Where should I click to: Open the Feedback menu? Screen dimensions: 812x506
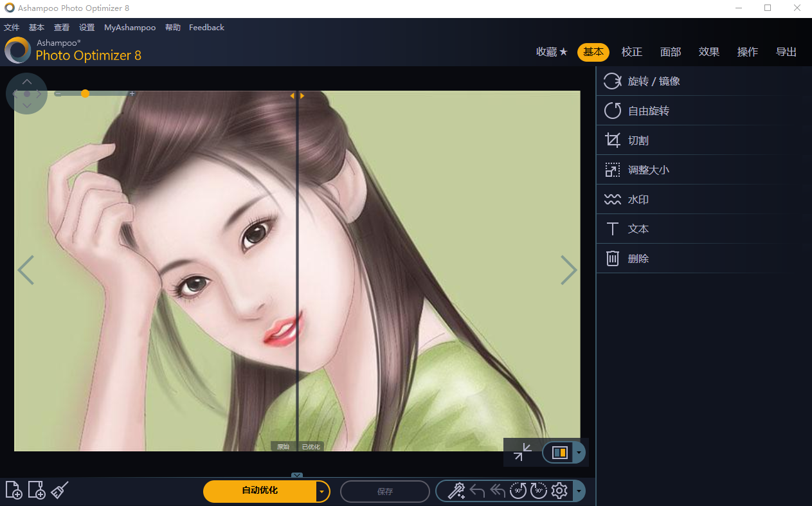(206, 28)
